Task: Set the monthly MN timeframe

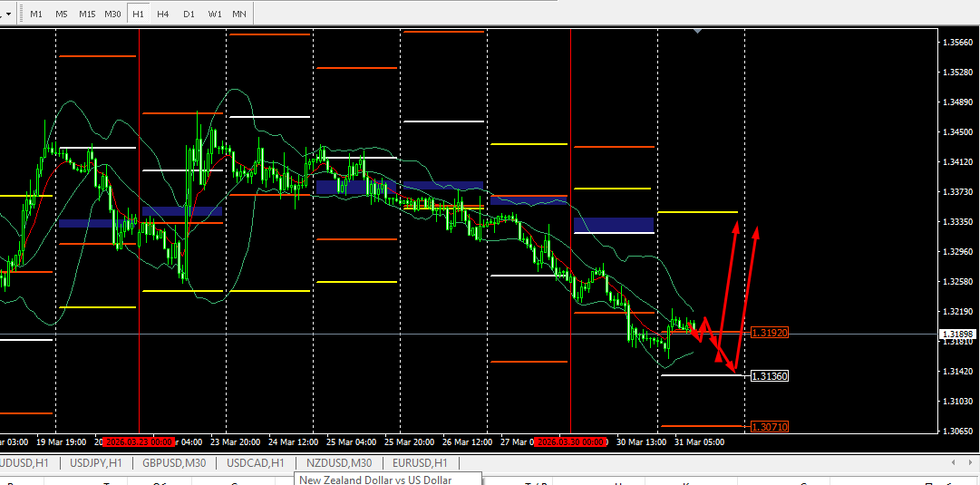Action: pos(238,14)
